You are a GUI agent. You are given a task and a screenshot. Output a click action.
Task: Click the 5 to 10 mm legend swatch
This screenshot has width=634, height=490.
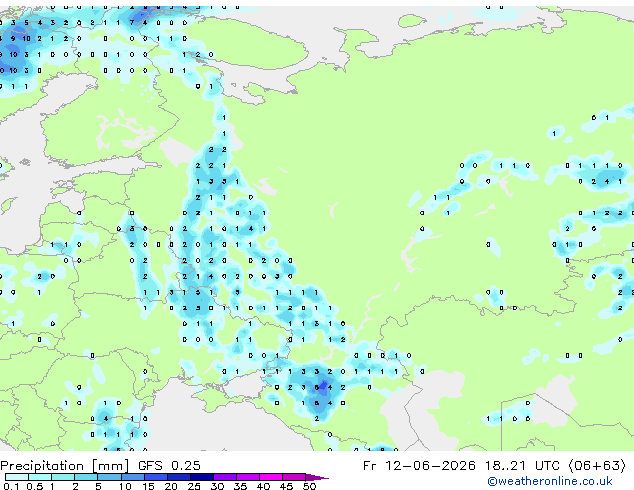click(x=109, y=477)
